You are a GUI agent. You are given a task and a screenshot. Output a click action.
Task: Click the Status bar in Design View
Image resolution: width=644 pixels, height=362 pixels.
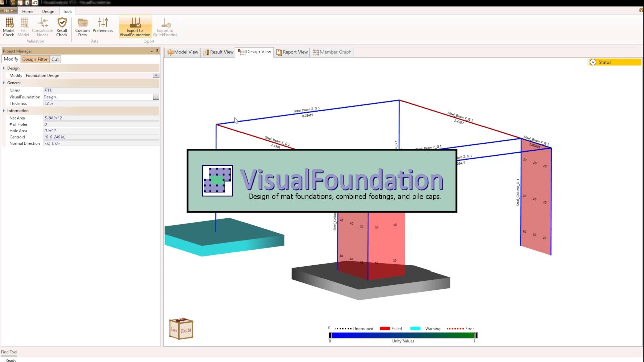[x=615, y=62]
